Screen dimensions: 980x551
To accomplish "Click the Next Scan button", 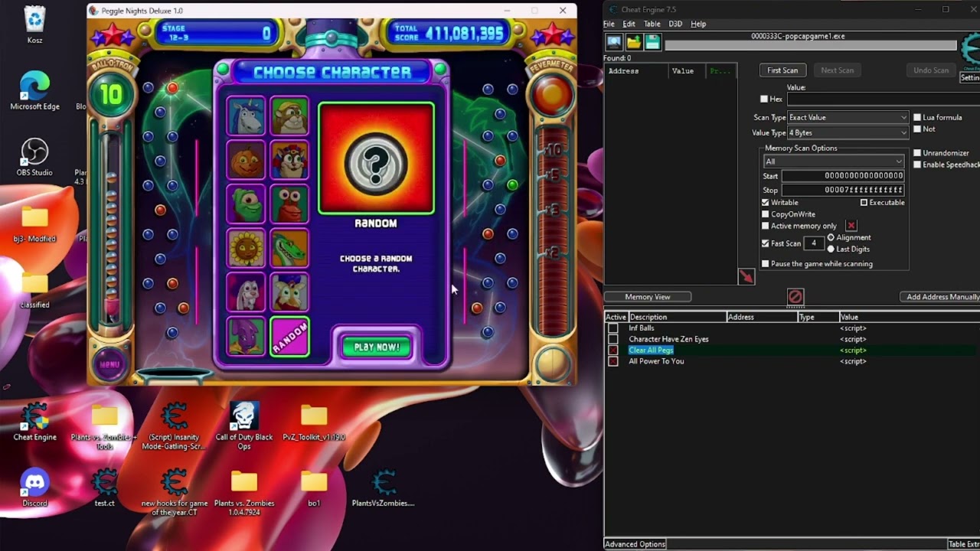I will [x=837, y=70].
